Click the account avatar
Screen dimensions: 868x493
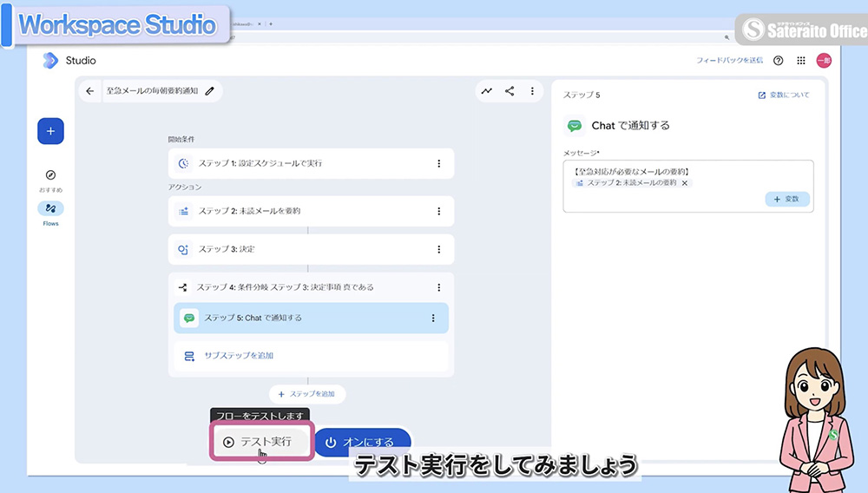coord(824,60)
